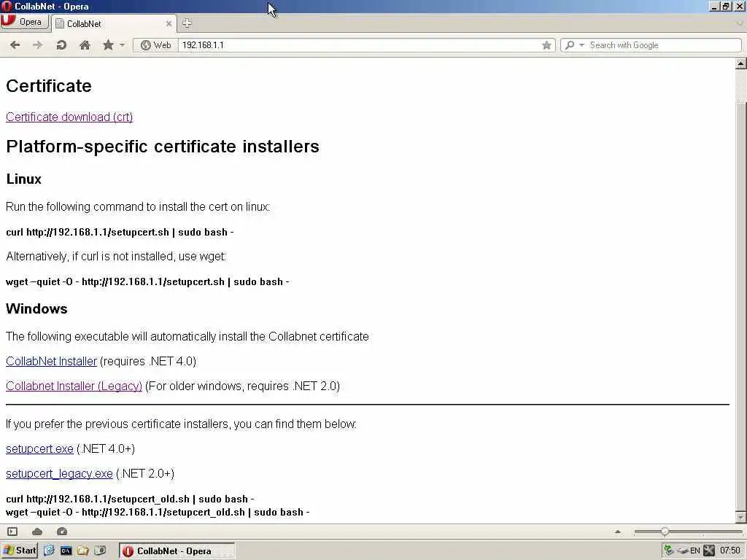Click the Search with Google field
Image resolution: width=747 pixels, height=560 pixels.
click(664, 45)
